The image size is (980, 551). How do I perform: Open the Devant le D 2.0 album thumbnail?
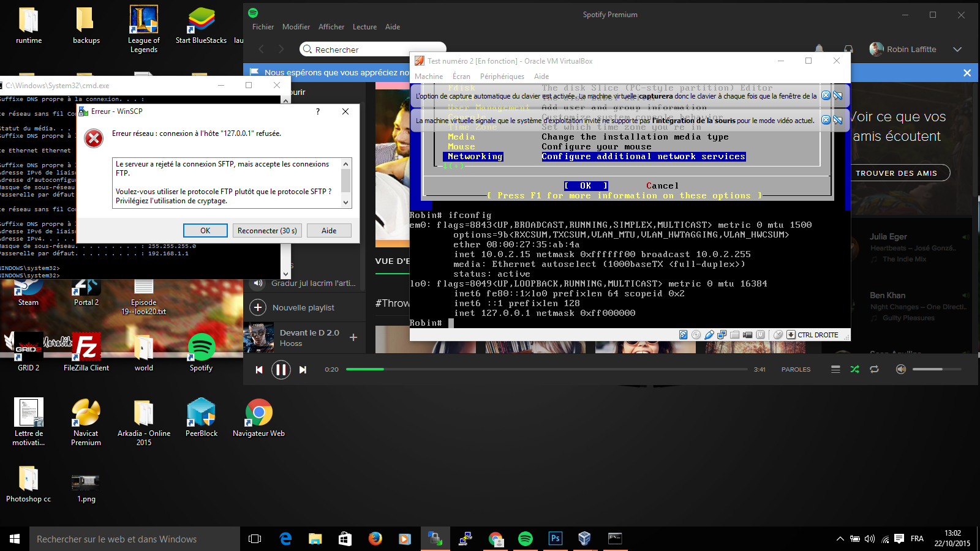(x=258, y=337)
